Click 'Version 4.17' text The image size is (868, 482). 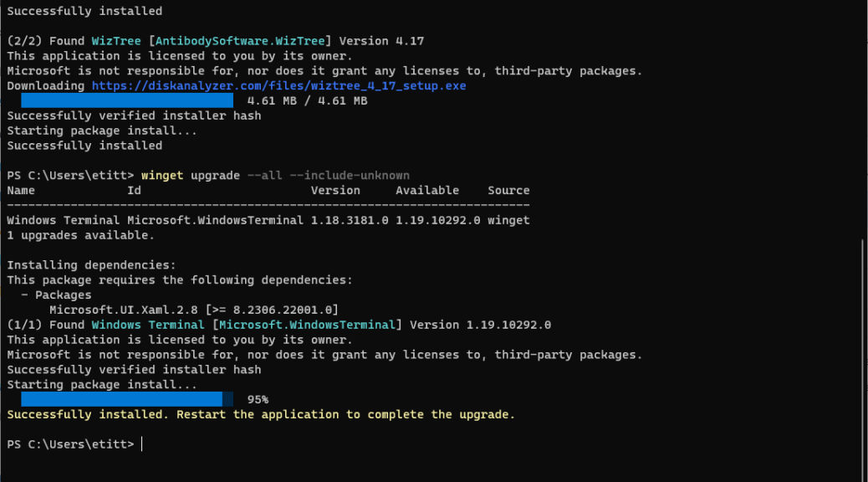point(381,41)
